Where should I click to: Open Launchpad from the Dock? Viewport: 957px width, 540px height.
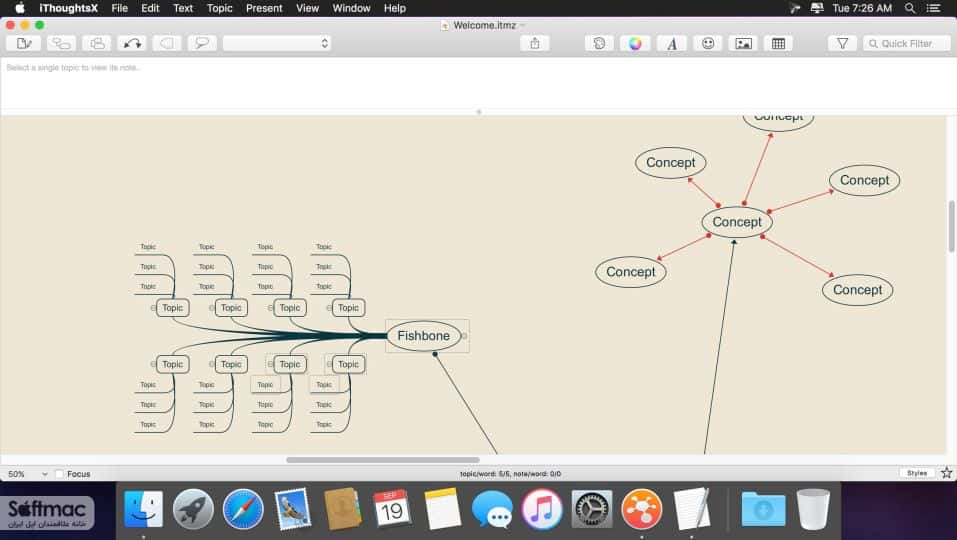tap(193, 509)
